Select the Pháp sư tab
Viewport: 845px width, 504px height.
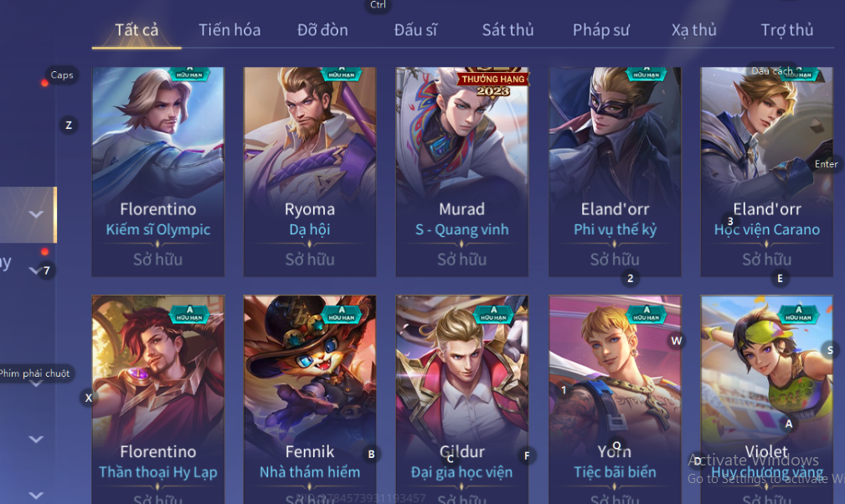click(x=600, y=29)
